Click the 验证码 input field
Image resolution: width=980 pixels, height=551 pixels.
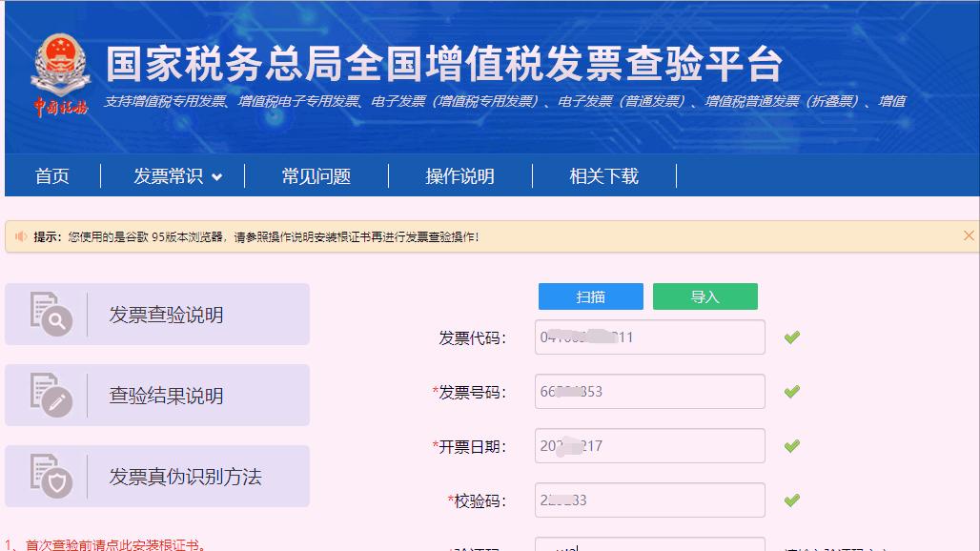coord(648,545)
